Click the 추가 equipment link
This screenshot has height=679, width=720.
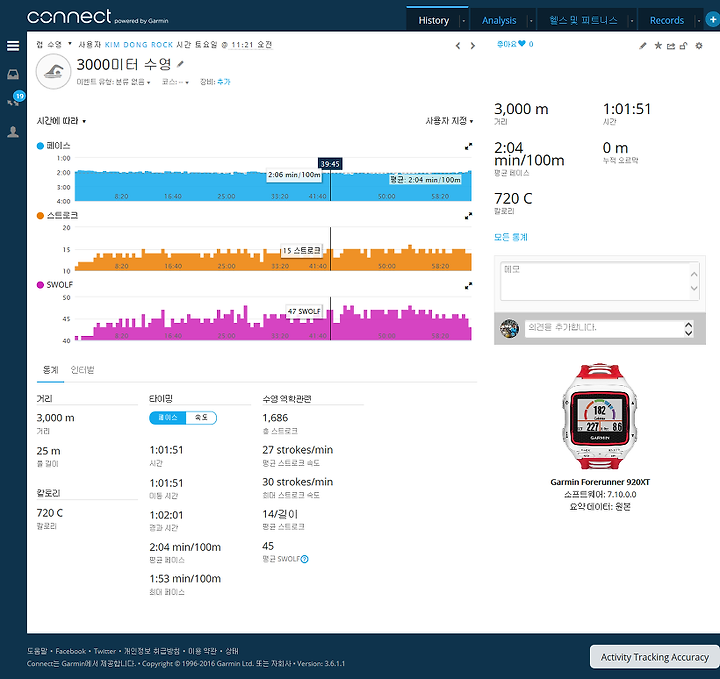pos(224,82)
